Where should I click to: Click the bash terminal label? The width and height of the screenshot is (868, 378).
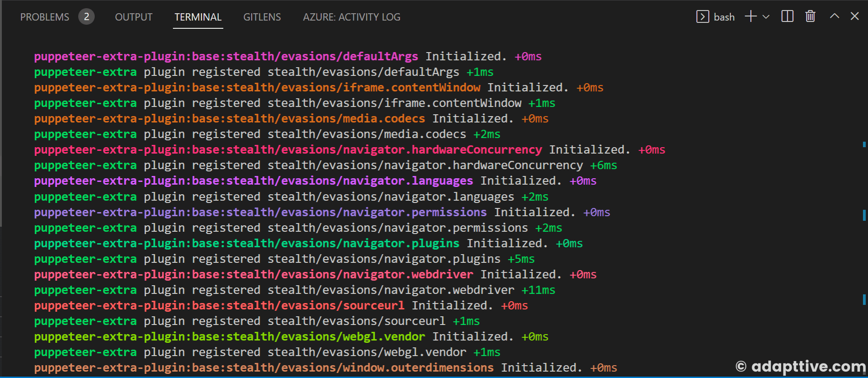click(724, 17)
